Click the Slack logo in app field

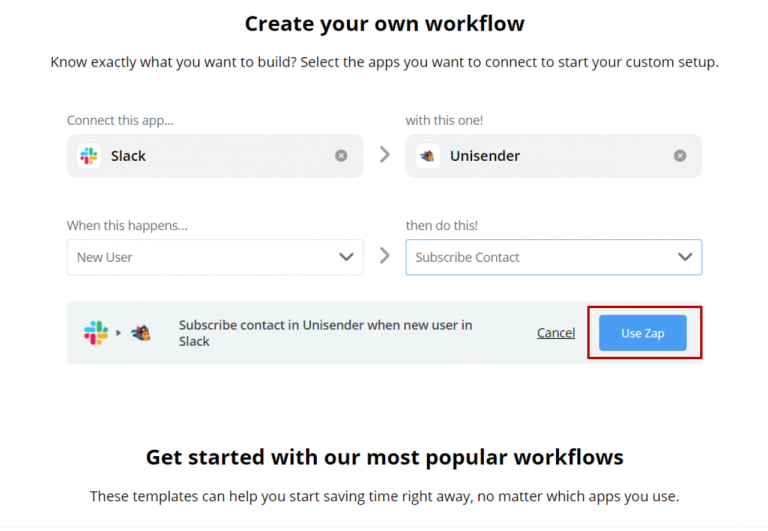pos(89,156)
